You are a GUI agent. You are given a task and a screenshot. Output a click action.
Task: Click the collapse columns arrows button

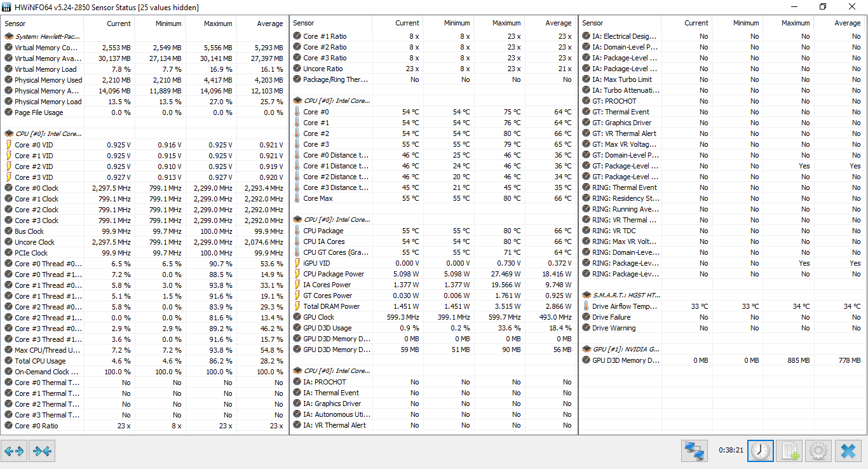42,451
